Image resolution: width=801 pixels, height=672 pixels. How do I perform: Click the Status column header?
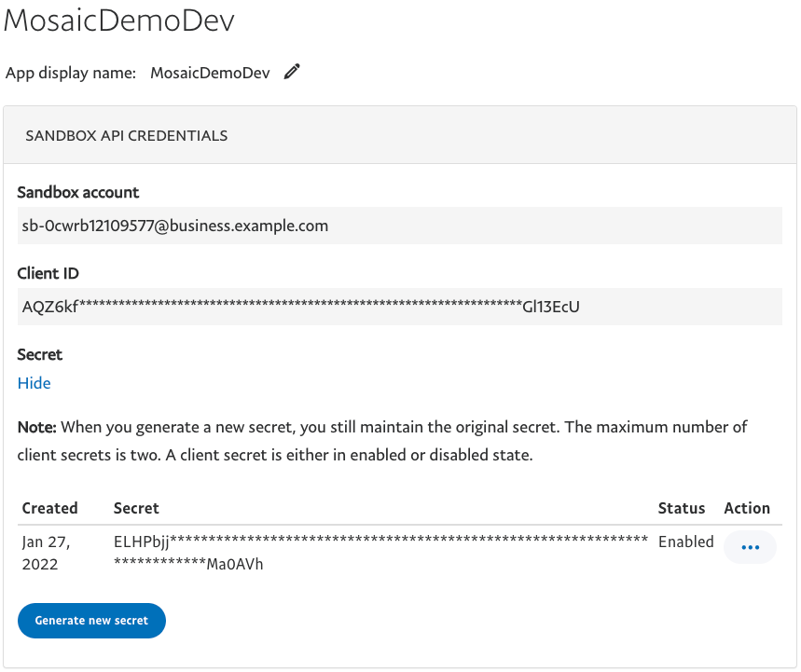(681, 508)
